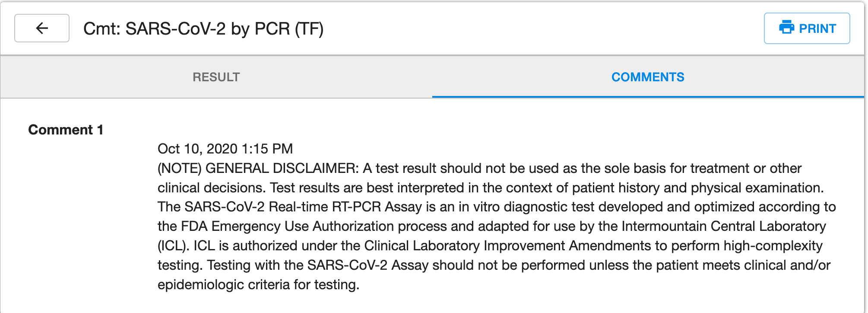868x313 pixels.
Task: Select the COMMENTS tab
Action: 648,77
